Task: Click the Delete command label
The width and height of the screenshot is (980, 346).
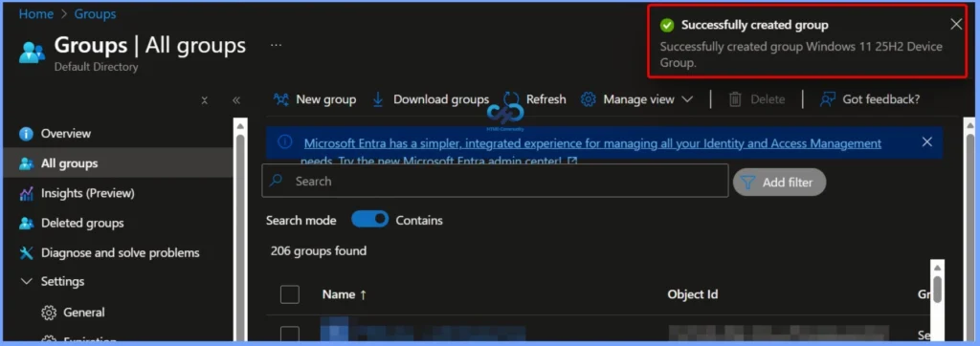Action: point(768,99)
